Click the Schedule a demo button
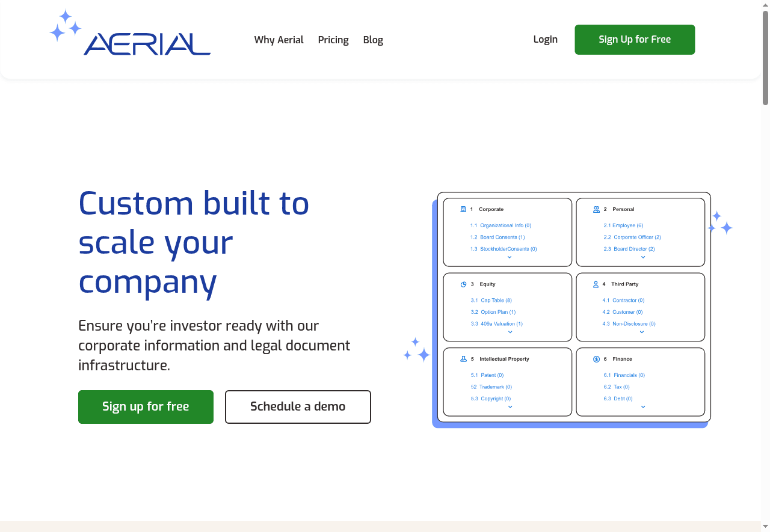The image size is (770, 532). pyautogui.click(x=298, y=406)
